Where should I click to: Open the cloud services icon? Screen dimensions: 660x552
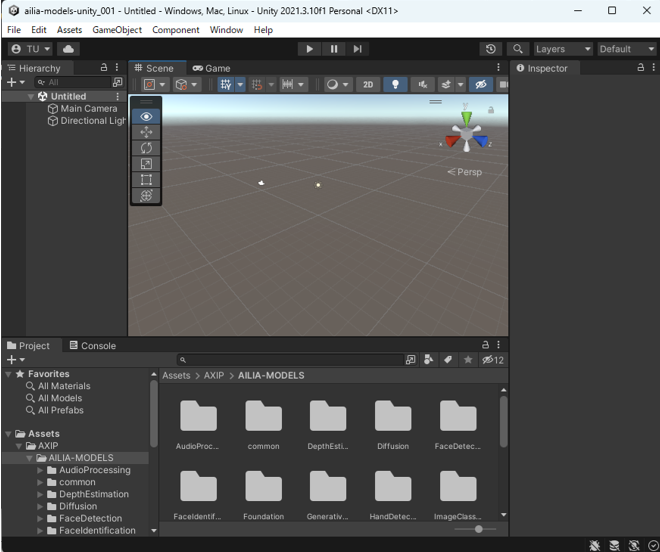click(x=68, y=49)
